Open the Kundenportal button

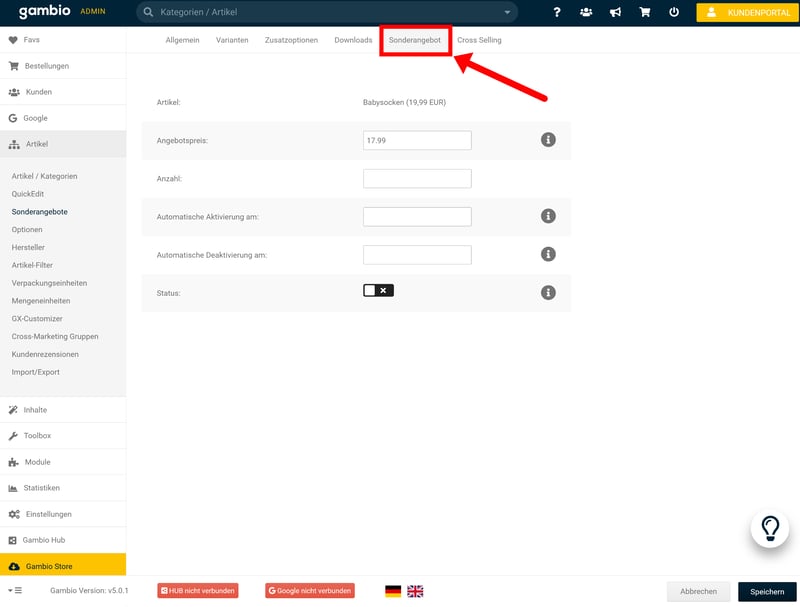(747, 13)
